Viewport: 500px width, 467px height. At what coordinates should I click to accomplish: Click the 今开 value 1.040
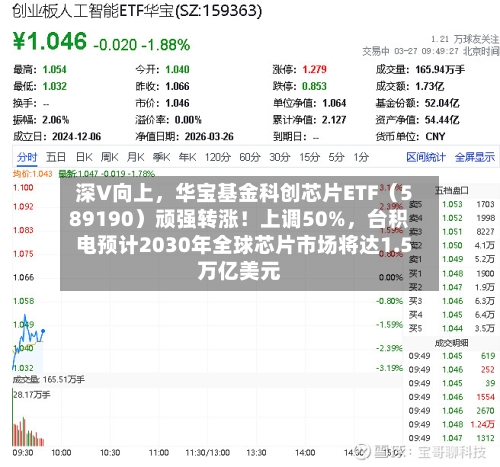pyautogui.click(x=177, y=69)
